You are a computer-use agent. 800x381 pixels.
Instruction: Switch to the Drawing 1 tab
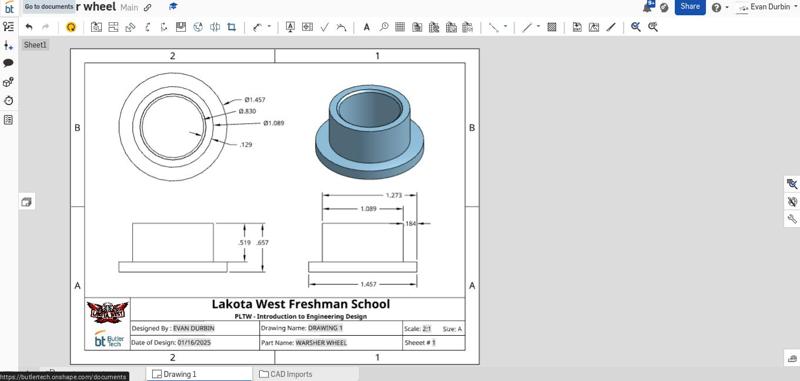(x=199, y=374)
